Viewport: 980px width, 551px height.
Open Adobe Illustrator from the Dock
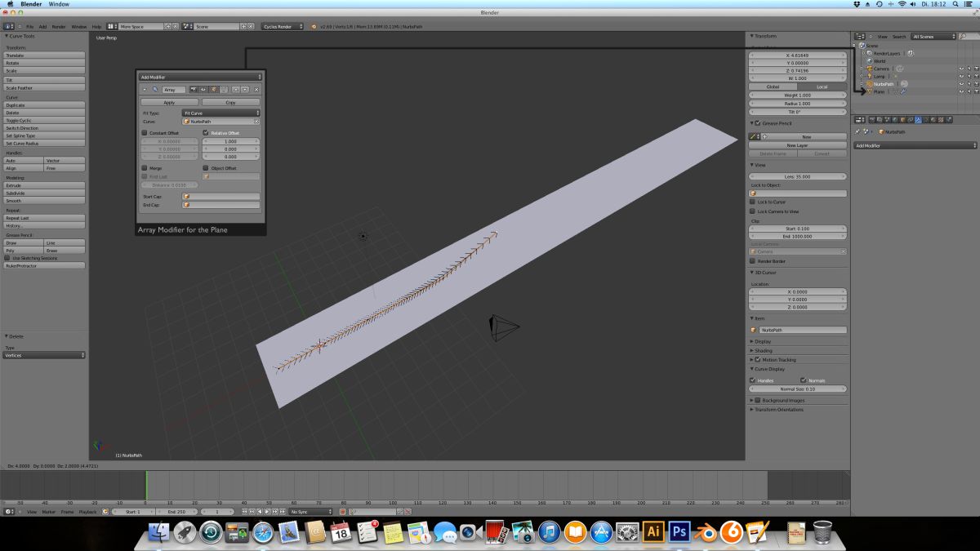653,532
